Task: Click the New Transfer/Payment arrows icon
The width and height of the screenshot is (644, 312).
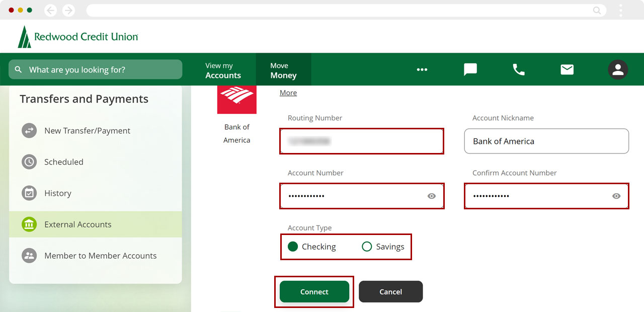Action: point(29,131)
